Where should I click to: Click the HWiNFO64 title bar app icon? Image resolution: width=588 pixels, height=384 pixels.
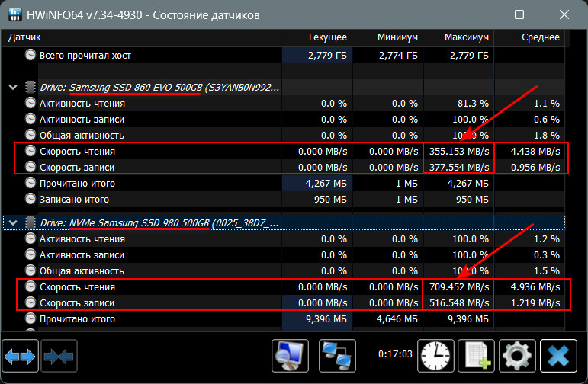pyautogui.click(x=15, y=14)
